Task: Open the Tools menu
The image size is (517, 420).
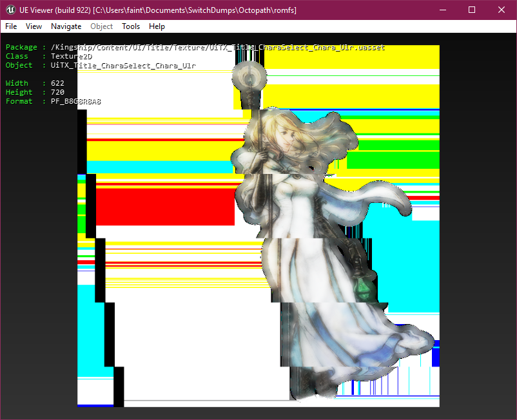Action: coord(131,26)
